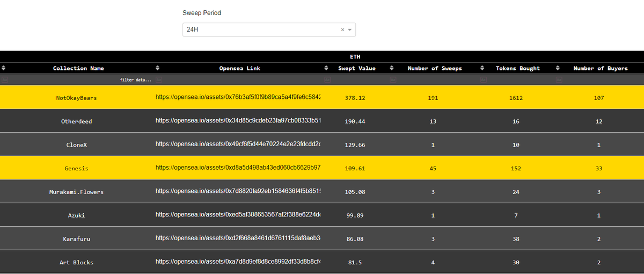Click the 38 tokens bought cell for Karafuru
Image resolution: width=644 pixels, height=274 pixels.
[x=516, y=239]
